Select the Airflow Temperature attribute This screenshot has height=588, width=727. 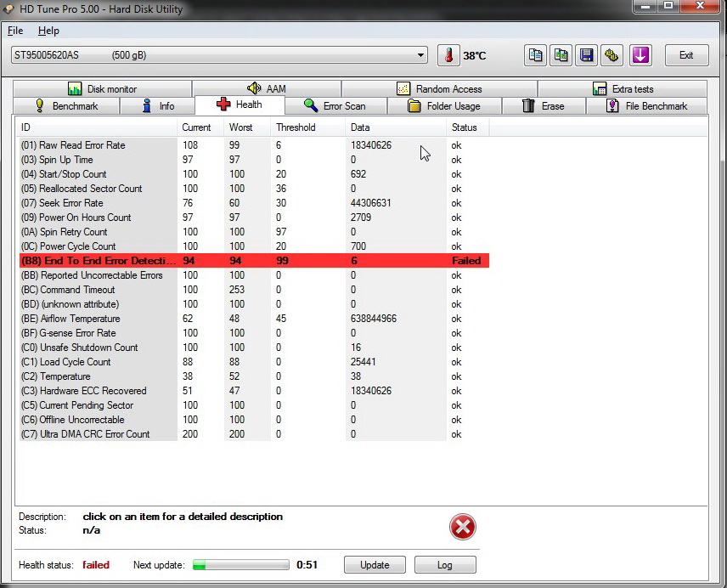point(254,319)
